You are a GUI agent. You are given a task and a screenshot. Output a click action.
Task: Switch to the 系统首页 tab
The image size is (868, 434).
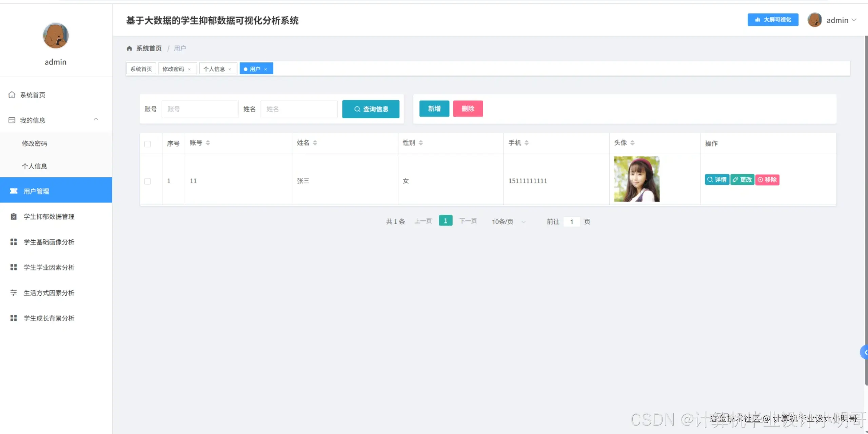141,69
